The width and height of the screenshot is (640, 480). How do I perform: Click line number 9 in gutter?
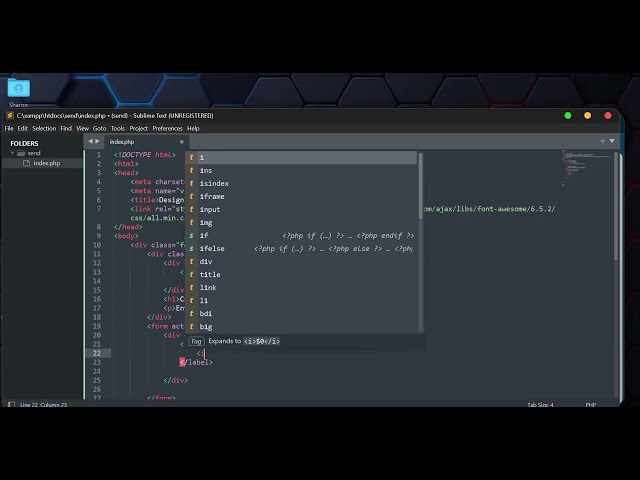click(98, 236)
